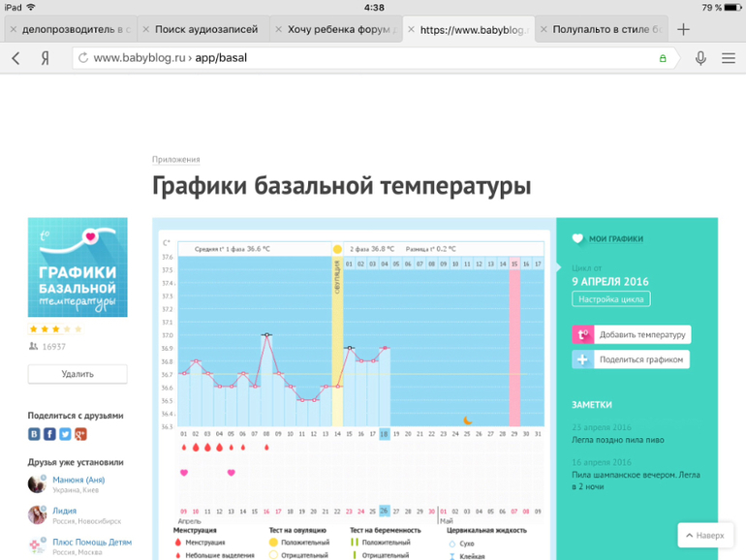Tap the microphone voice search icon

[700, 58]
